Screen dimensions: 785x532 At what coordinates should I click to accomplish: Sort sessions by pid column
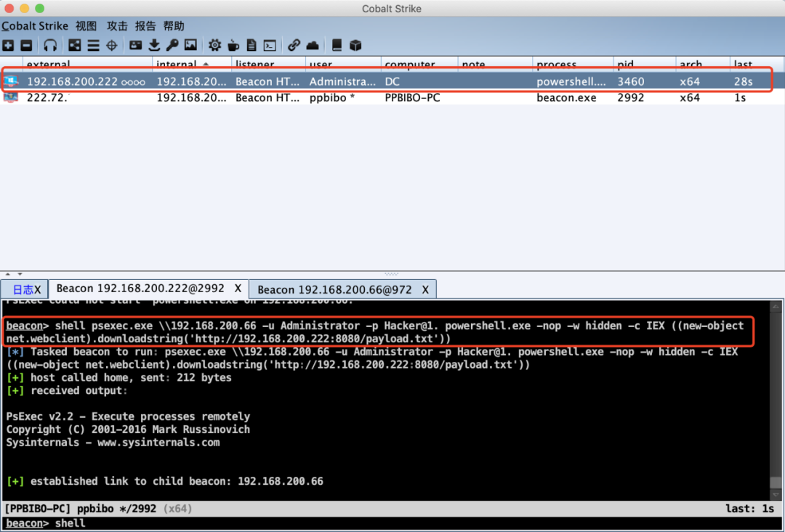pyautogui.click(x=644, y=63)
